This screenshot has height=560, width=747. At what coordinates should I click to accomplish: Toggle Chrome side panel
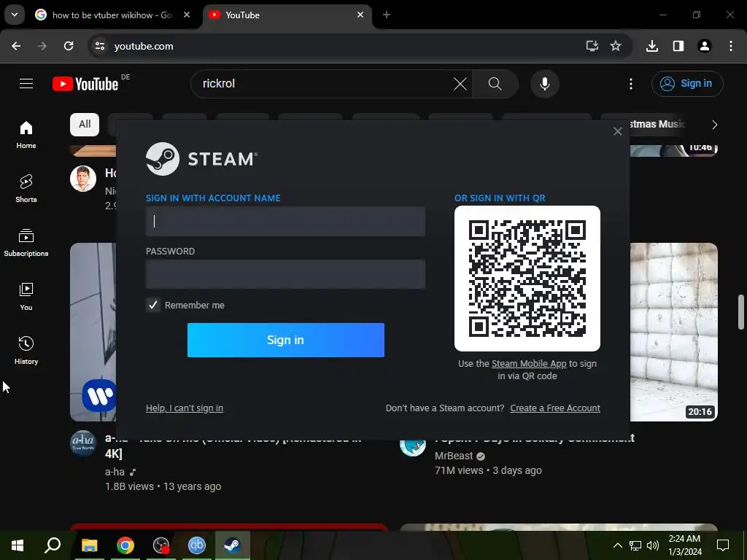pos(678,46)
